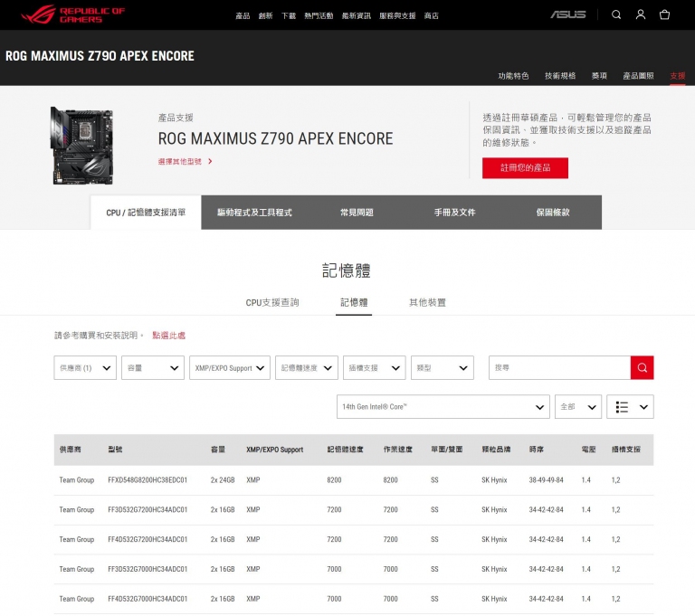This screenshot has width=695, height=616.
Task: Switch to CPU支援查詢 sub-tab
Action: pos(272,303)
